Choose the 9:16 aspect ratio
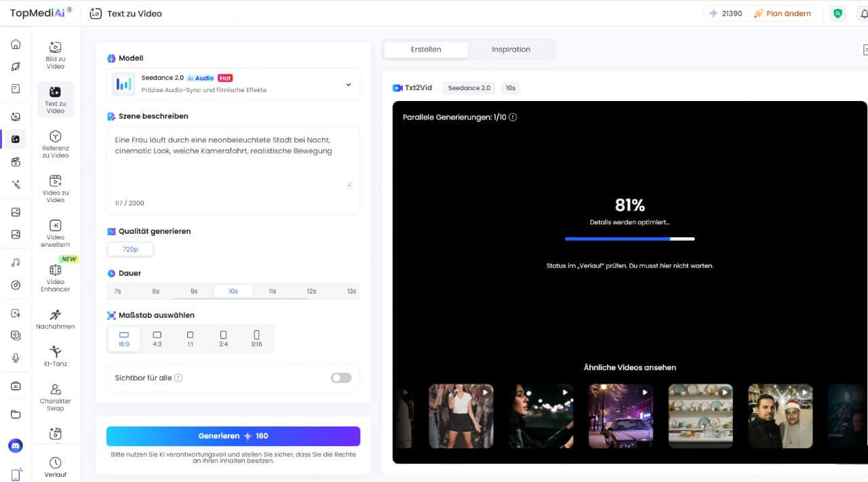This screenshot has width=868, height=482. pos(256,339)
